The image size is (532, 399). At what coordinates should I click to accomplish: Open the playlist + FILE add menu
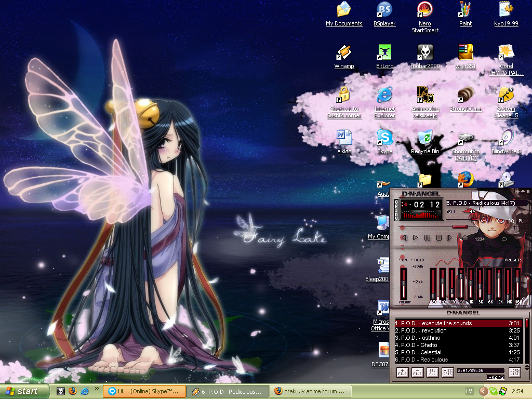(x=403, y=373)
